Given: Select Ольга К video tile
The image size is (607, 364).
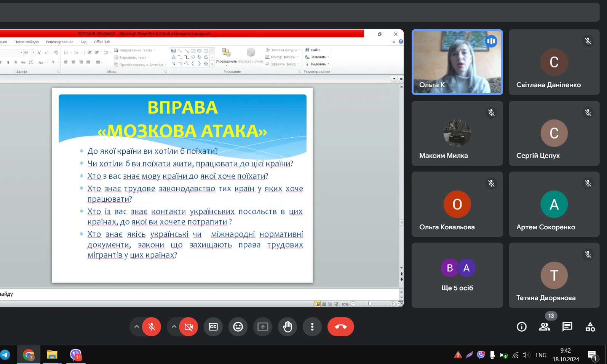Looking at the screenshot, I should pyautogui.click(x=457, y=62).
